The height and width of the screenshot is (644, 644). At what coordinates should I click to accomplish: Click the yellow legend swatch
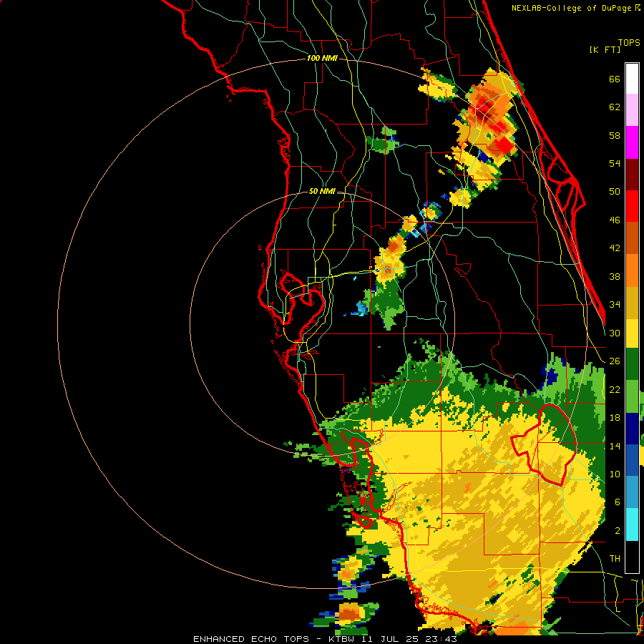632,333
